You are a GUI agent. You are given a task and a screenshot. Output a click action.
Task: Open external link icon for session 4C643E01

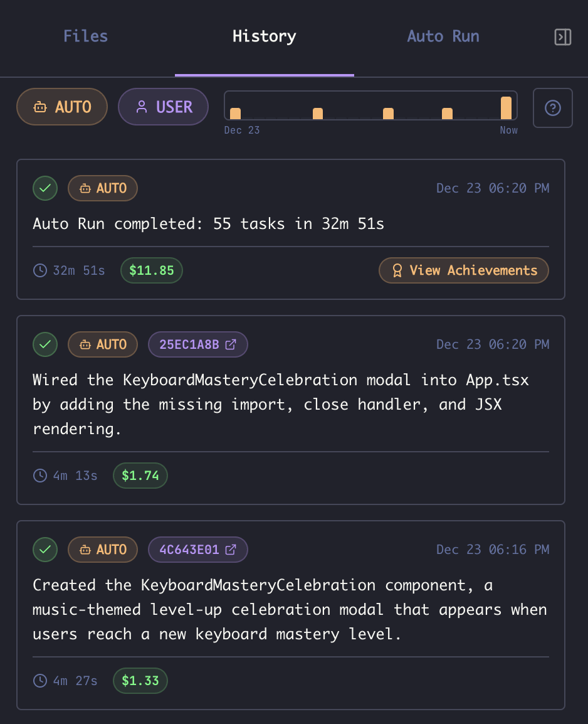click(x=231, y=549)
